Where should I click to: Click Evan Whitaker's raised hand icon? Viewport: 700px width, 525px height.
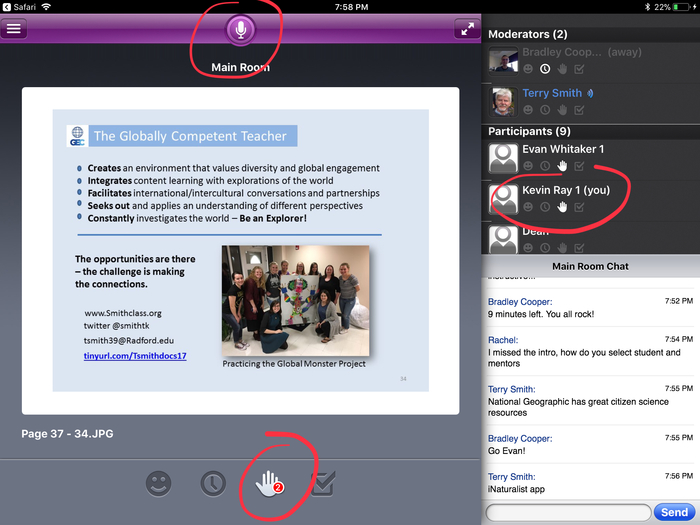pyautogui.click(x=563, y=166)
